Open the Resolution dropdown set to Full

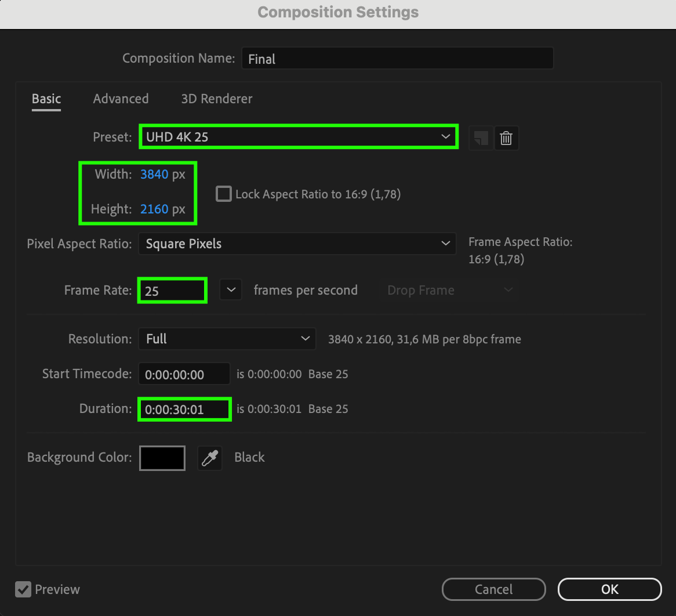coord(227,339)
